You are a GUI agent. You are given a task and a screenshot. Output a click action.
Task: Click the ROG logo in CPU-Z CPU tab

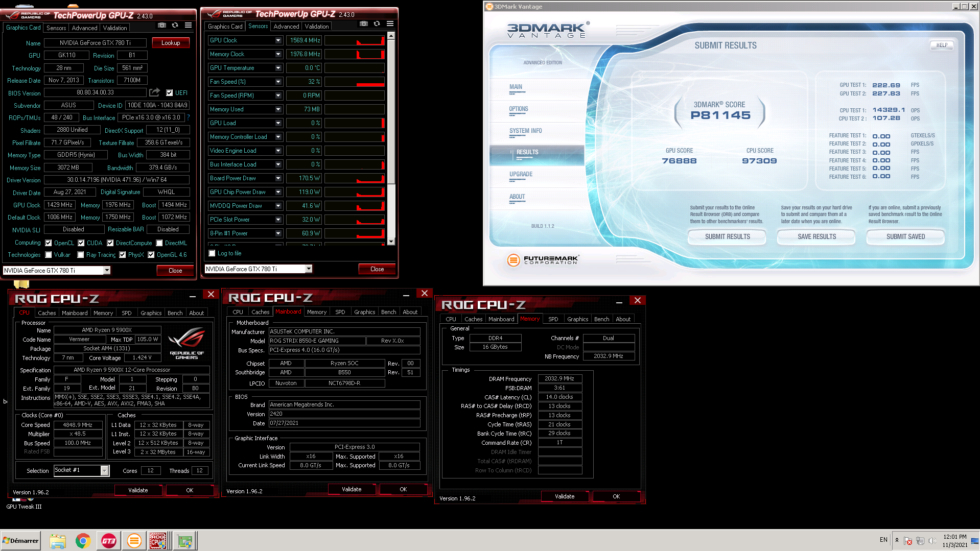tap(186, 344)
